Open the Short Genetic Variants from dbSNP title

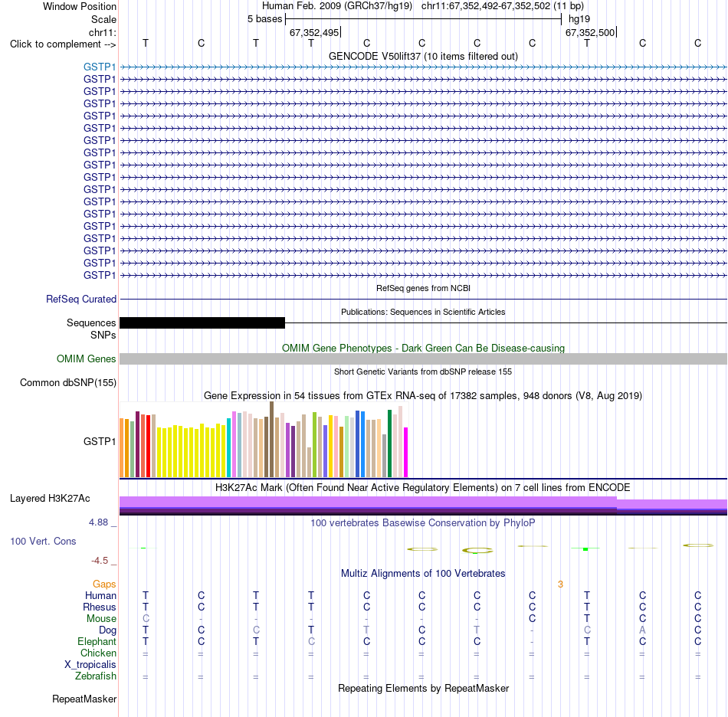[x=423, y=372]
